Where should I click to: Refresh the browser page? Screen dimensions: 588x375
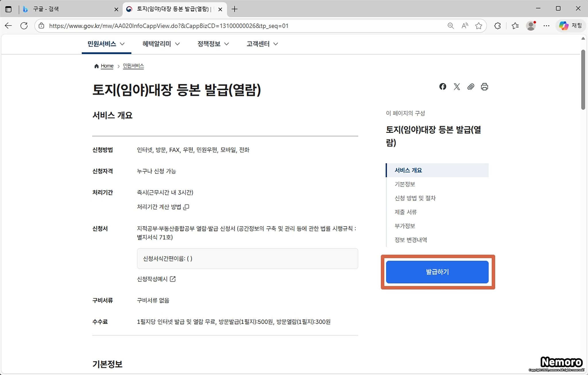click(24, 26)
